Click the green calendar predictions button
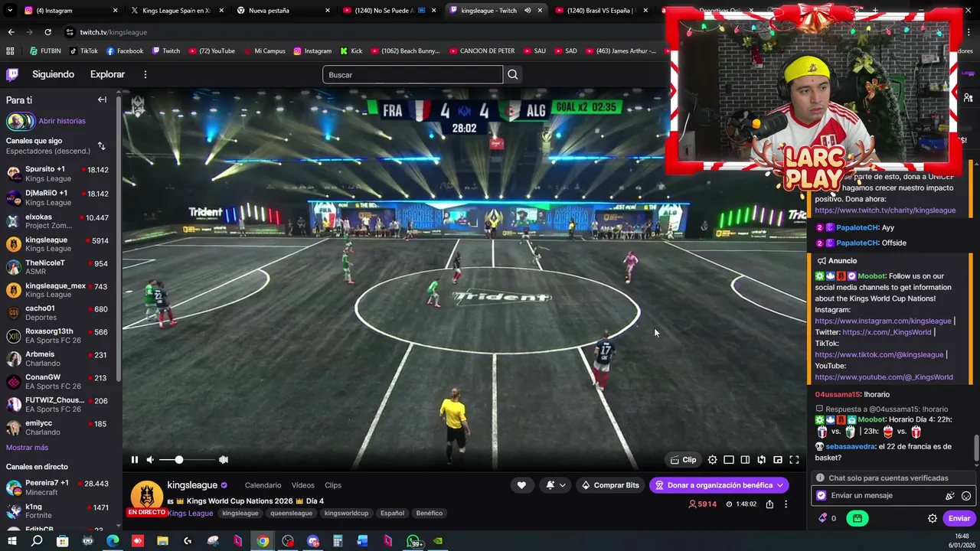 857,519
